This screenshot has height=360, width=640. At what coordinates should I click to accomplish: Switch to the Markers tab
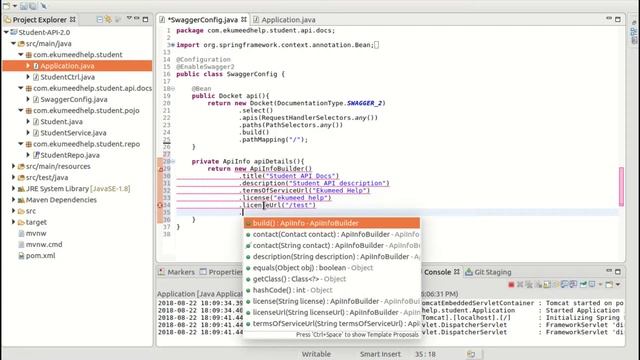pyautogui.click(x=176, y=272)
